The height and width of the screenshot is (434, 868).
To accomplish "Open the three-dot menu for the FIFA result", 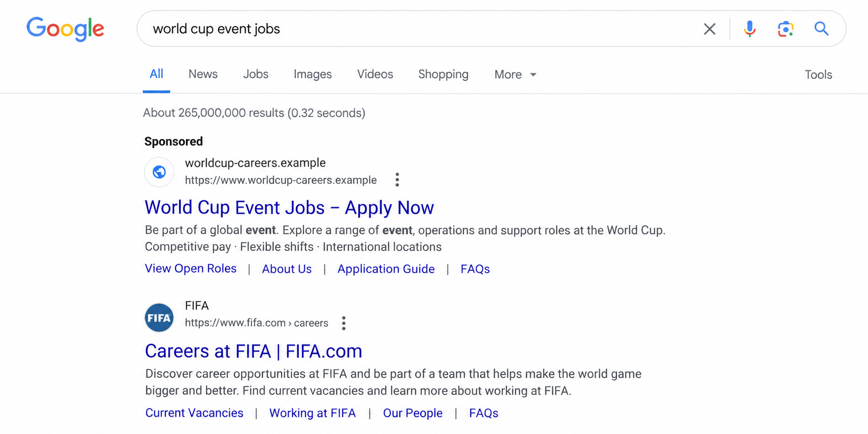I will (x=344, y=323).
